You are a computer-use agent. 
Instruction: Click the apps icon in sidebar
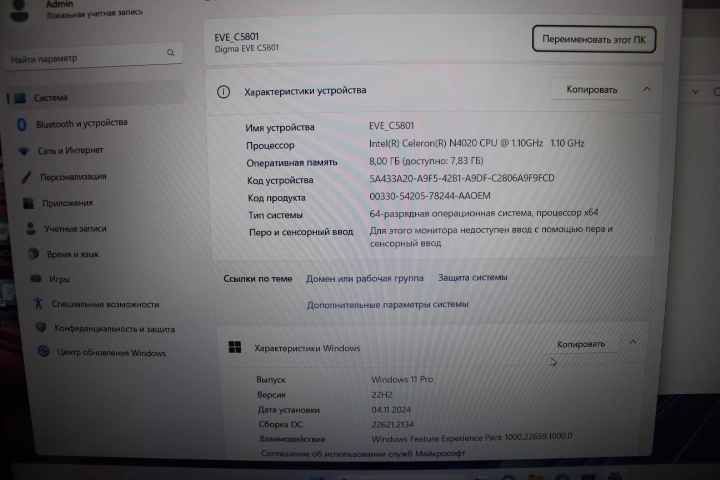tap(28, 203)
